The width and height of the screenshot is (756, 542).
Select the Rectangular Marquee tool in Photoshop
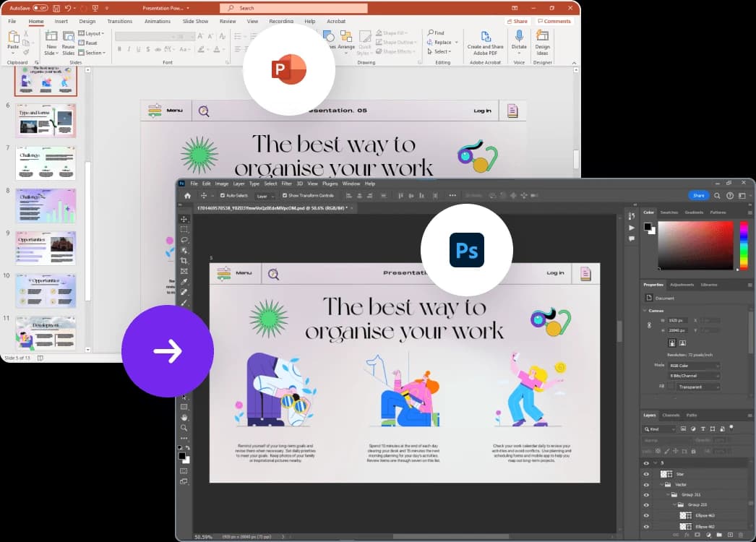tap(184, 230)
